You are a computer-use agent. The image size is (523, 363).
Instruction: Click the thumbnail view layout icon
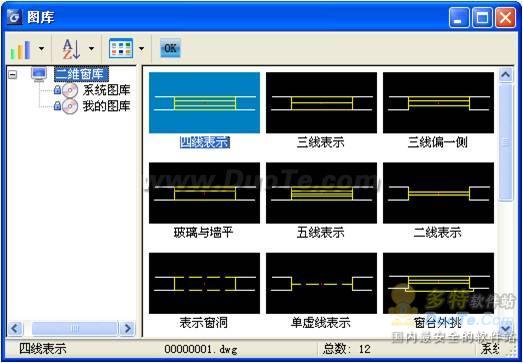coord(121,49)
